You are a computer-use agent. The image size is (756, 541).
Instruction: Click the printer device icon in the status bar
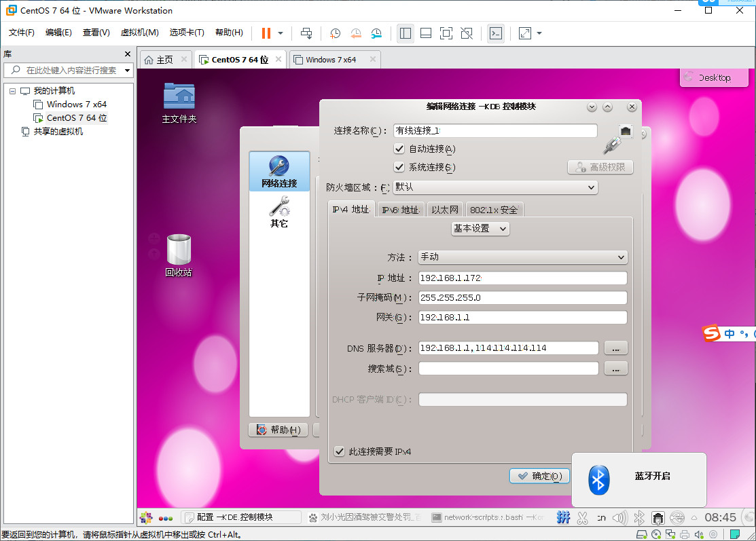click(685, 534)
